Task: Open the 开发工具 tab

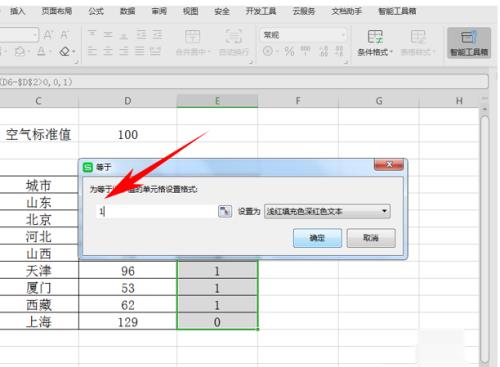Action: [x=261, y=11]
